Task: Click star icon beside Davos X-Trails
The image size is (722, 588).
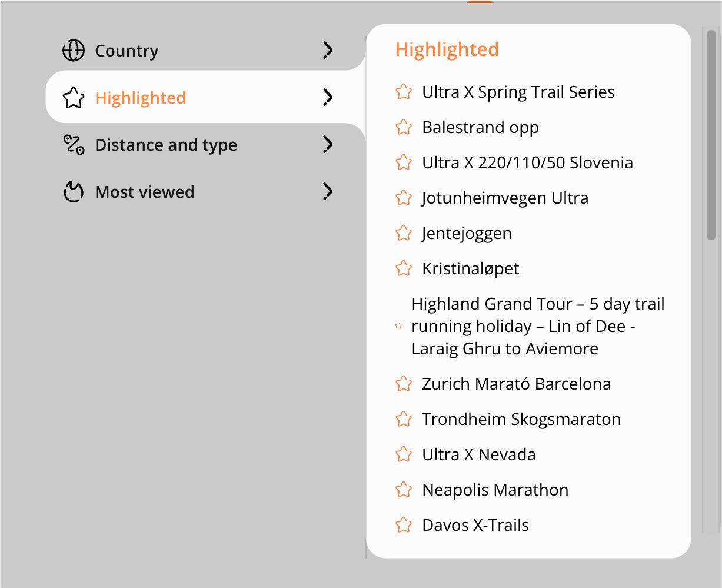Action: coord(404,525)
